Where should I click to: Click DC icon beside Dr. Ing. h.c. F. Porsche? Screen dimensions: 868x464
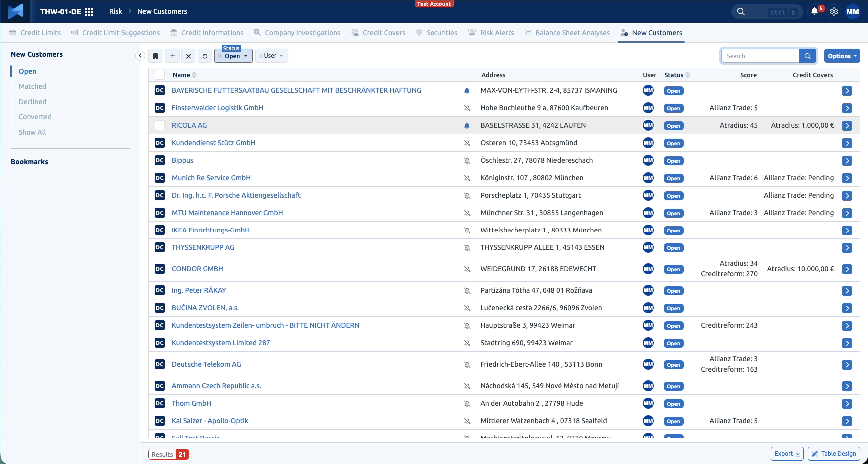(x=160, y=195)
